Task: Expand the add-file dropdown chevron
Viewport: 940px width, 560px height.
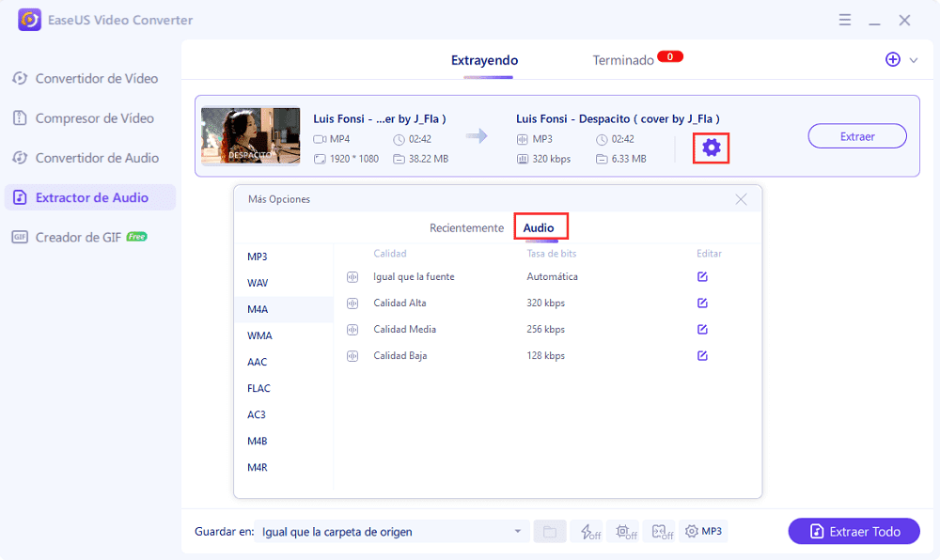Action: click(x=914, y=60)
